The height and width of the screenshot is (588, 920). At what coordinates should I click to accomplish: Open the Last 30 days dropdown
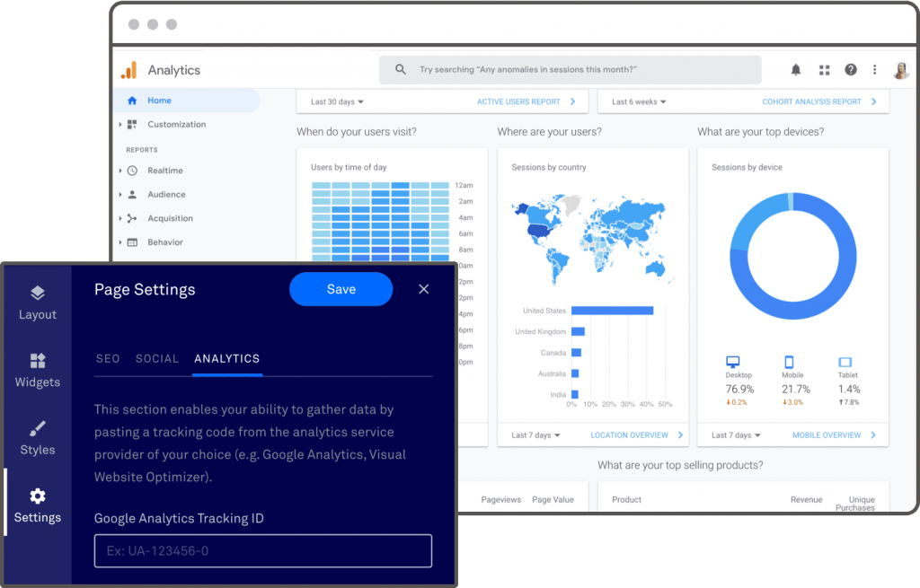pos(337,102)
